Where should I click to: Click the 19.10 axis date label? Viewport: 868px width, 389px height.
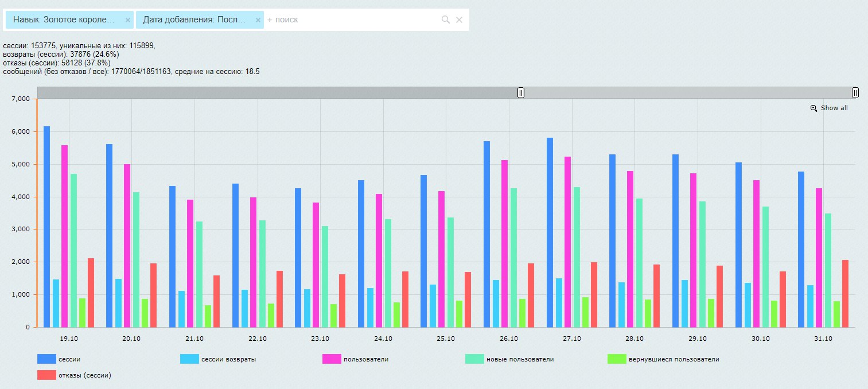click(69, 339)
